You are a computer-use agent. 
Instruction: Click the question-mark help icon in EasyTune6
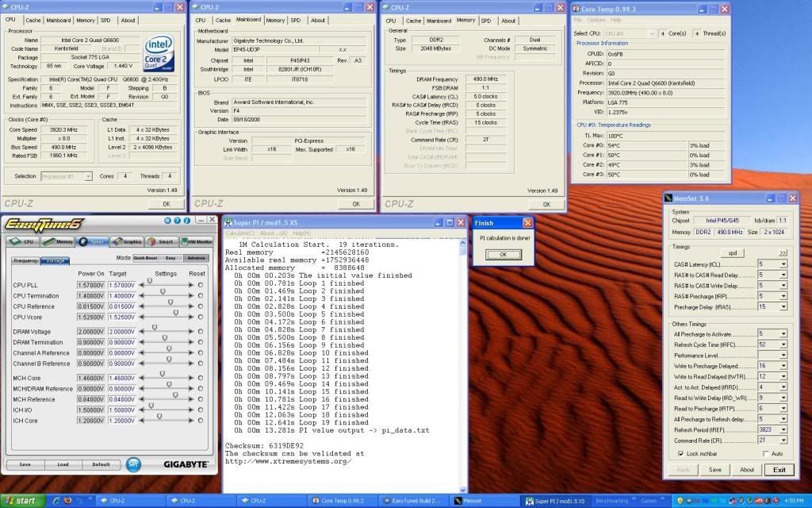[x=177, y=221]
